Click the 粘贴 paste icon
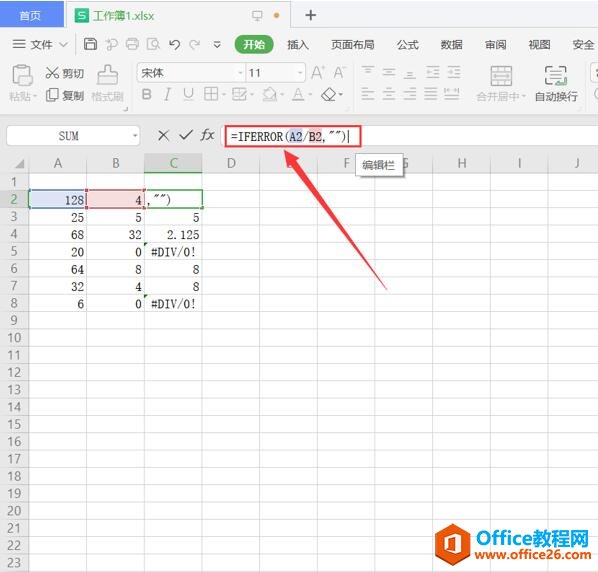Screen dimensions: 598x572 [x=22, y=75]
